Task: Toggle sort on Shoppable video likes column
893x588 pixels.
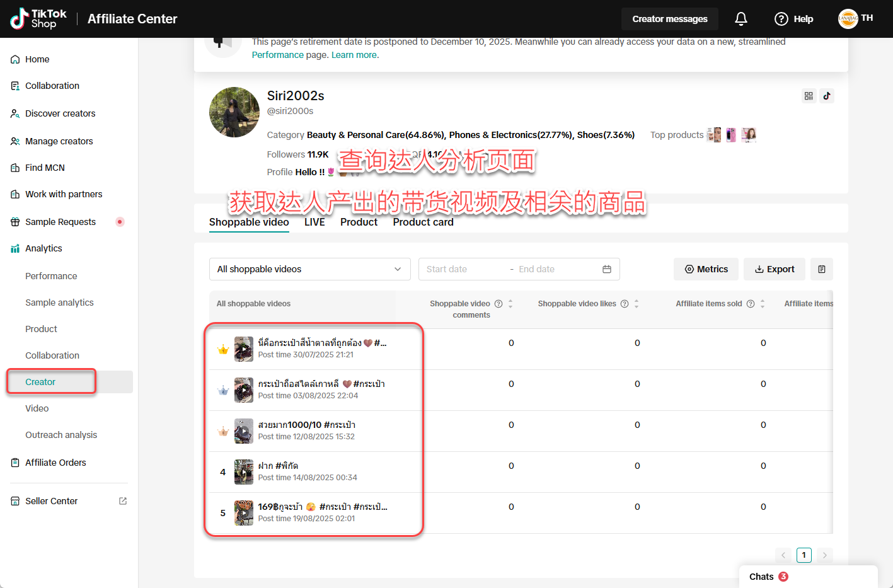Action: [x=637, y=304]
